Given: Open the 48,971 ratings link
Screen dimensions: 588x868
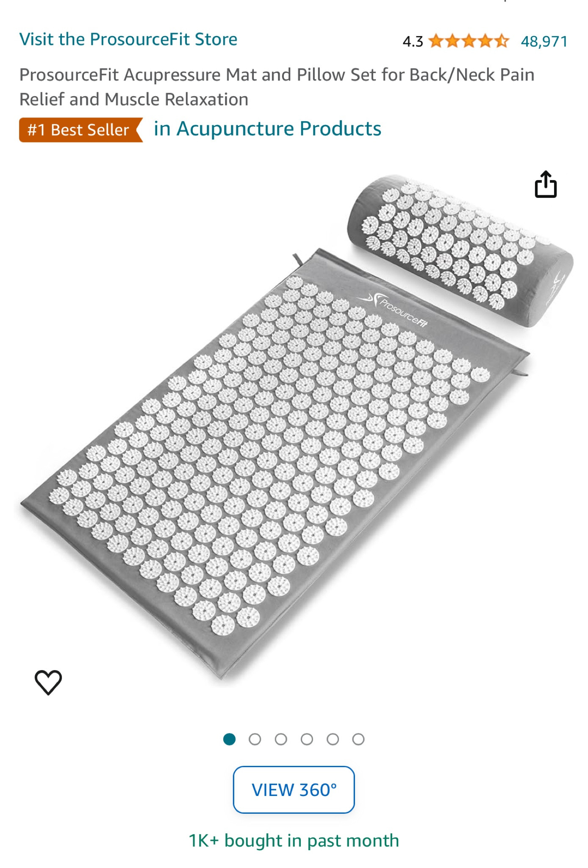Looking at the screenshot, I should pos(544,42).
